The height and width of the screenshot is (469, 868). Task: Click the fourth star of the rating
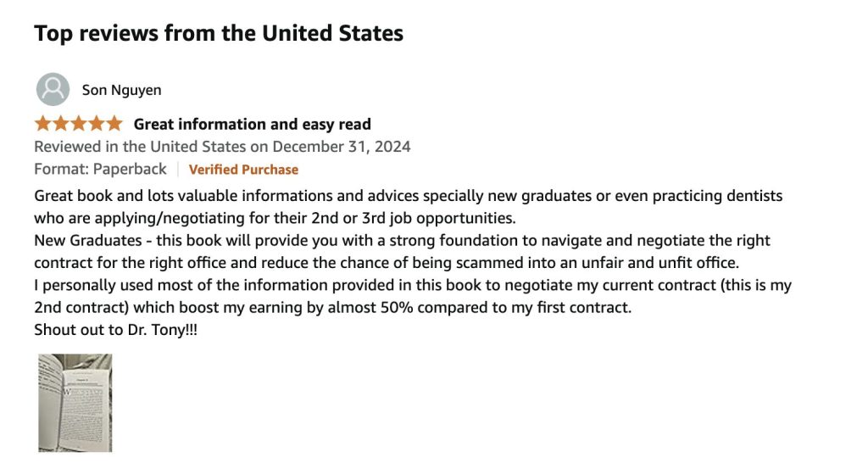(97, 124)
